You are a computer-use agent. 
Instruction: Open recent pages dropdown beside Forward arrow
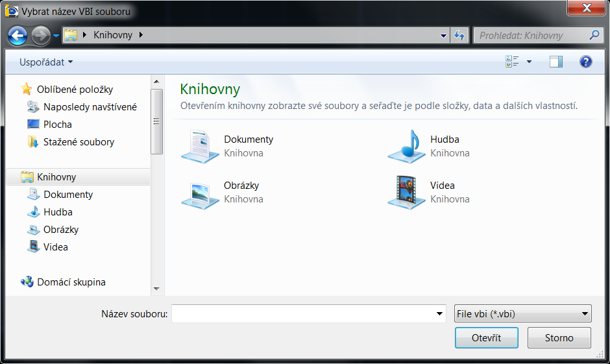click(x=56, y=36)
